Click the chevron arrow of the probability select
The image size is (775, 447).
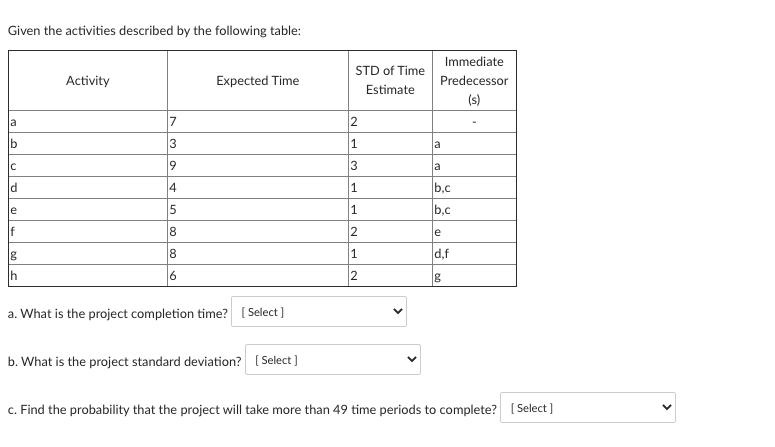pos(667,407)
